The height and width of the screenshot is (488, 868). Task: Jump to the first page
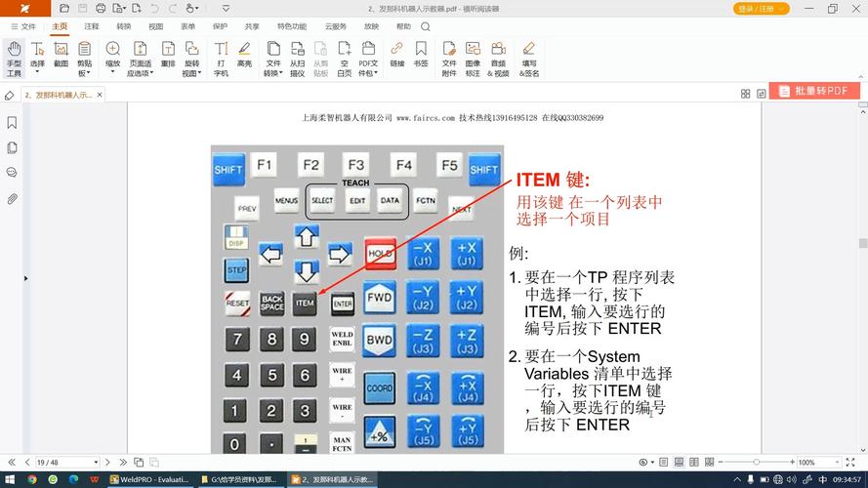(x=12, y=462)
